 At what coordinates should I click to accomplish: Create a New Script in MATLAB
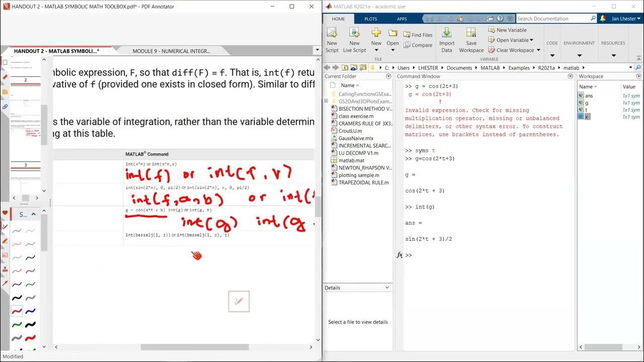[x=332, y=40]
